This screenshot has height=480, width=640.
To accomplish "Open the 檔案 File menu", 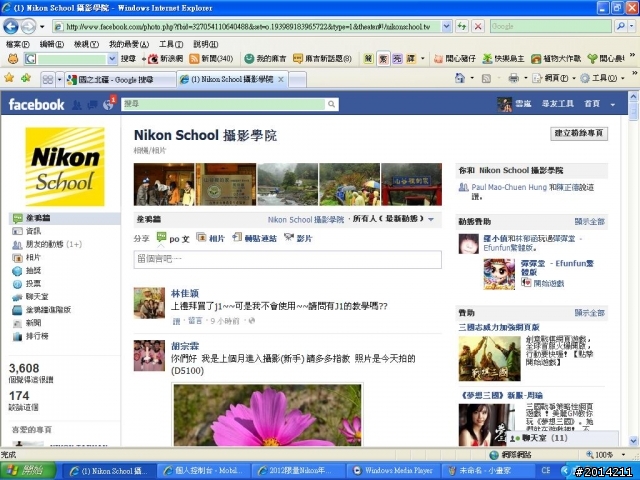I will (18, 44).
